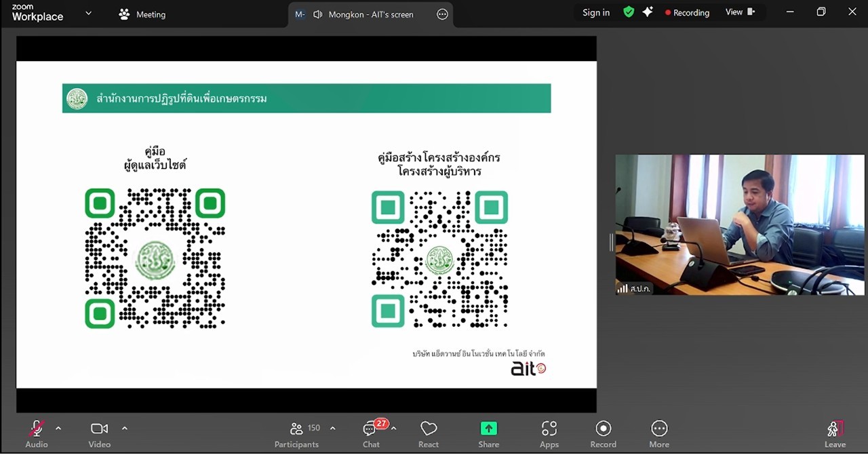This screenshot has width=868, height=455.
Task: Switch to the Meeting tab
Action: [x=142, y=14]
